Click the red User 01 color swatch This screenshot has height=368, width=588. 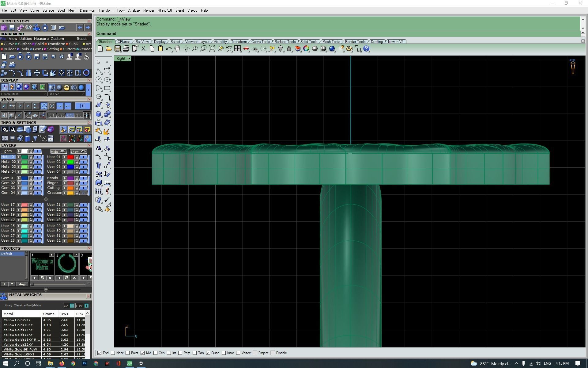tap(70, 157)
